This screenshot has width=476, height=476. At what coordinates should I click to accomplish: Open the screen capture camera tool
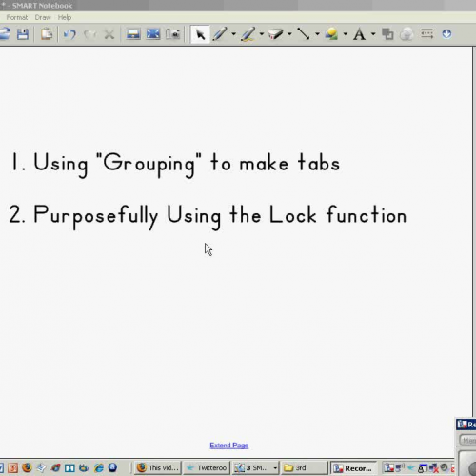point(173,34)
